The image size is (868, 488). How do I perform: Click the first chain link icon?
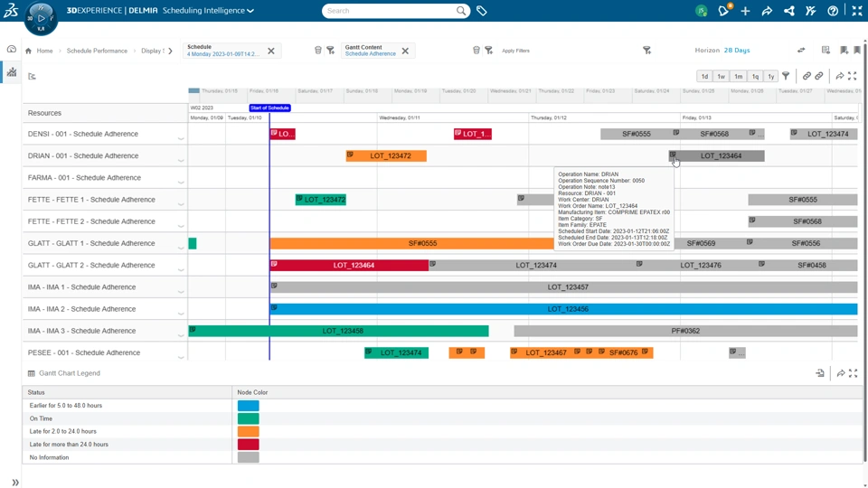point(807,76)
